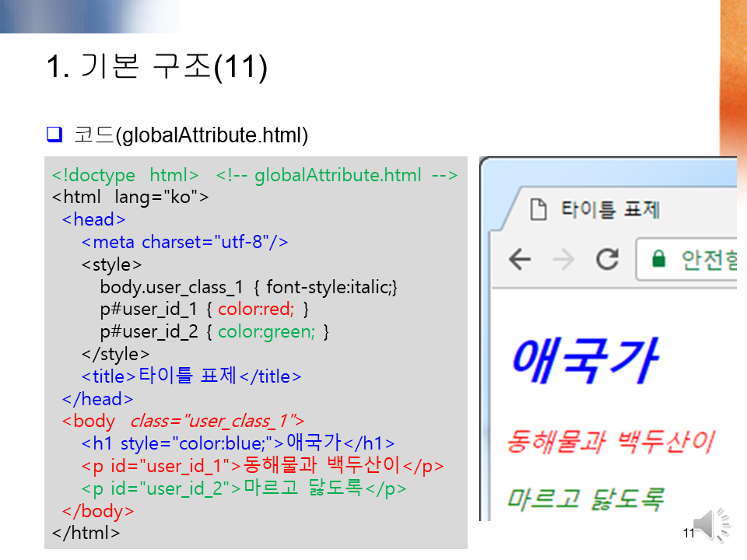This screenshot has height=560, width=747.
Task: Click the blue '애국가' heading in browser
Action: point(585,360)
